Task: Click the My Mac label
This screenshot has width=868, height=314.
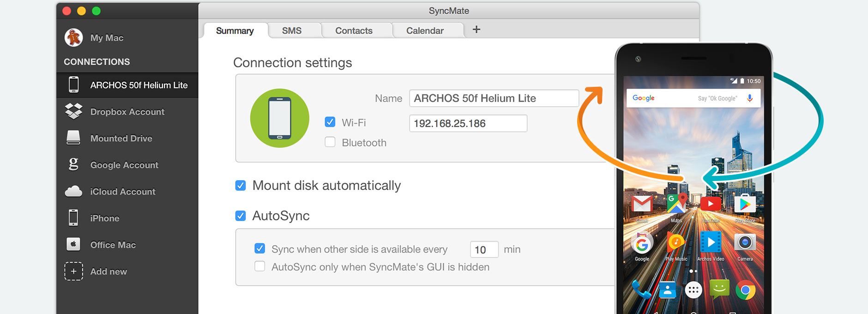Action: coord(107,38)
